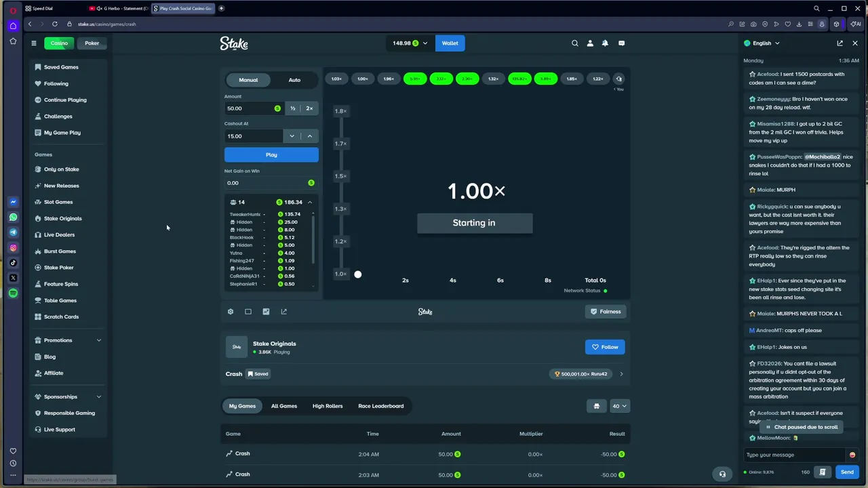This screenshot has height=488, width=868.
Task: Switch on theatre mode with the rectangle icon
Action: (x=248, y=312)
